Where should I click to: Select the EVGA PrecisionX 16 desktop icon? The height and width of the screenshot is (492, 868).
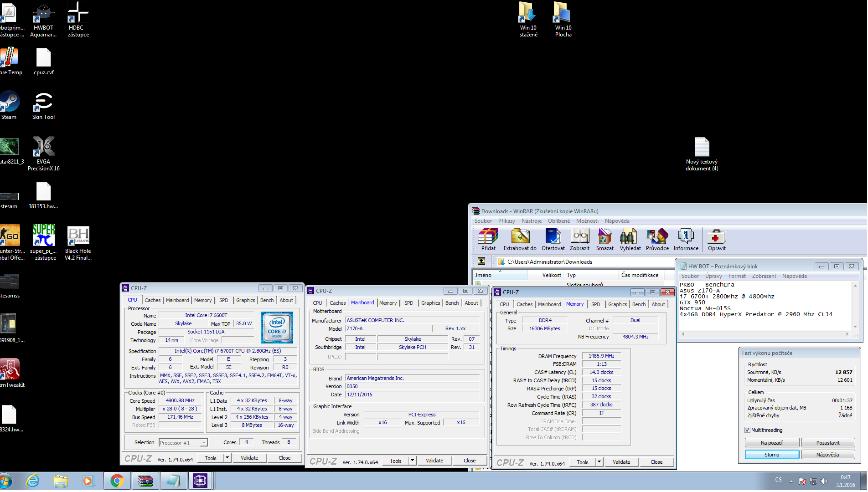pyautogui.click(x=43, y=154)
